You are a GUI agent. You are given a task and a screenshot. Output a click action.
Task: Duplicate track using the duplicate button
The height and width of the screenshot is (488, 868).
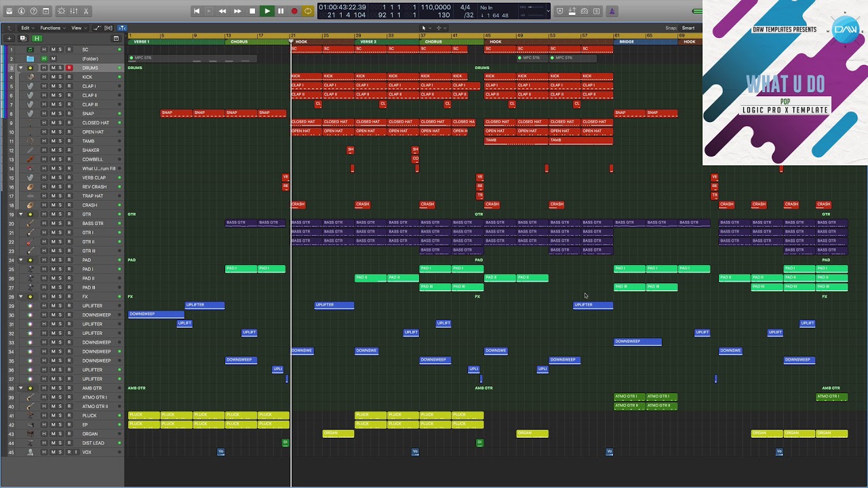22,38
